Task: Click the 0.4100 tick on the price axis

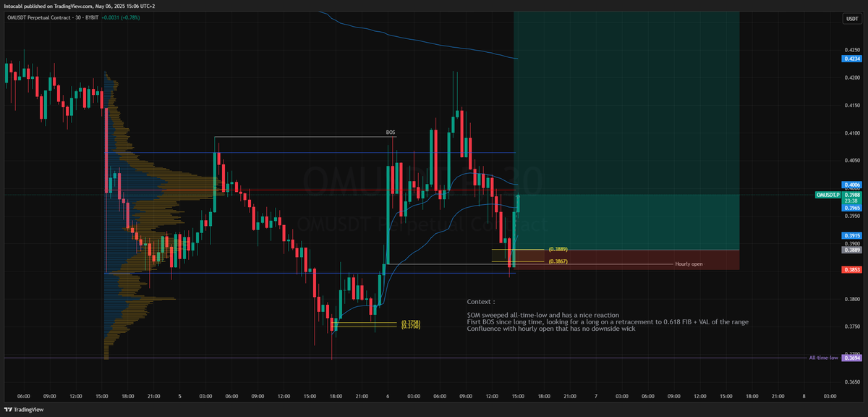Action: point(851,133)
